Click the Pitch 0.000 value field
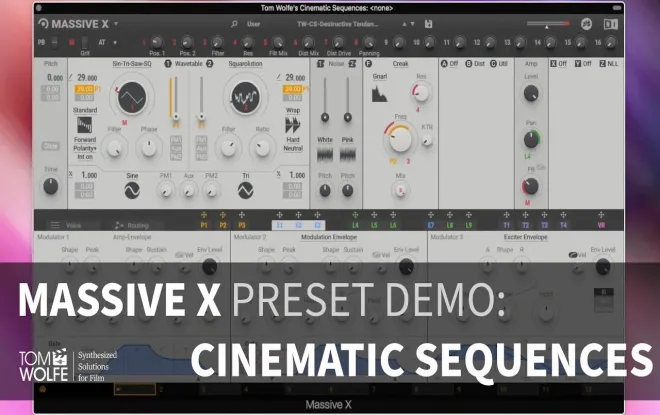 55,77
